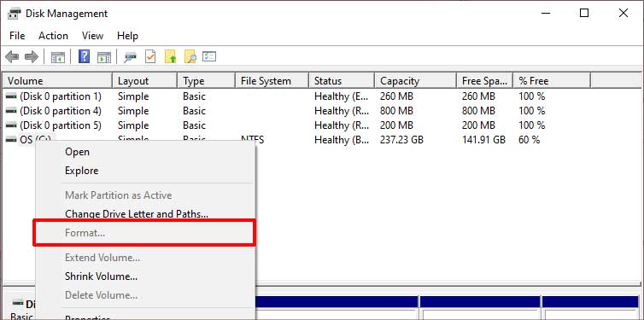
Task: Click the yellow page with green arrow icon
Action: coord(171,56)
